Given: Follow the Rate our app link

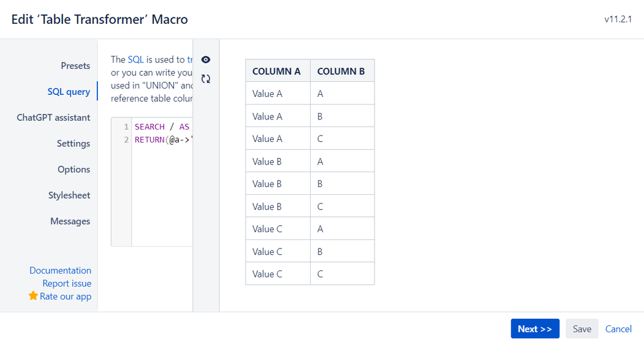Looking at the screenshot, I should (x=66, y=296).
